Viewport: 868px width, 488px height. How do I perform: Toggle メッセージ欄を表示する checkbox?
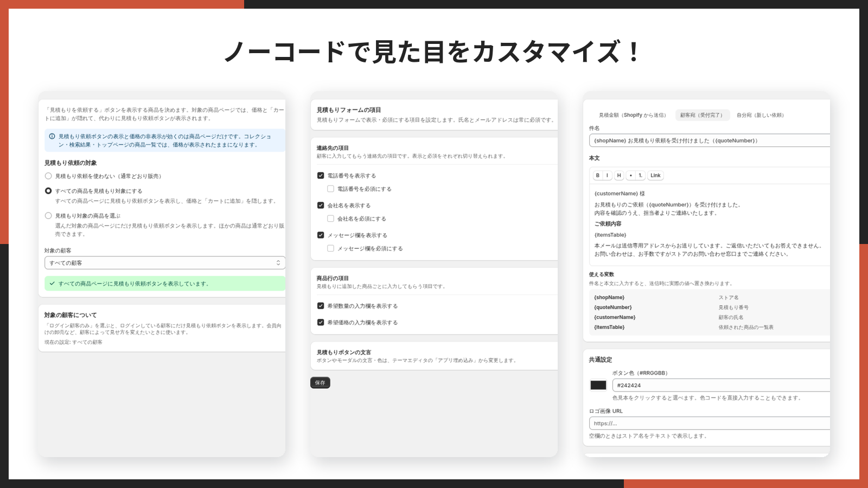pos(321,235)
